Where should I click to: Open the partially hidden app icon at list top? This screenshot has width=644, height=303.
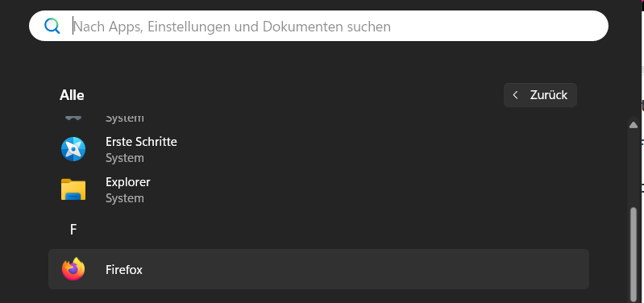tap(73, 118)
